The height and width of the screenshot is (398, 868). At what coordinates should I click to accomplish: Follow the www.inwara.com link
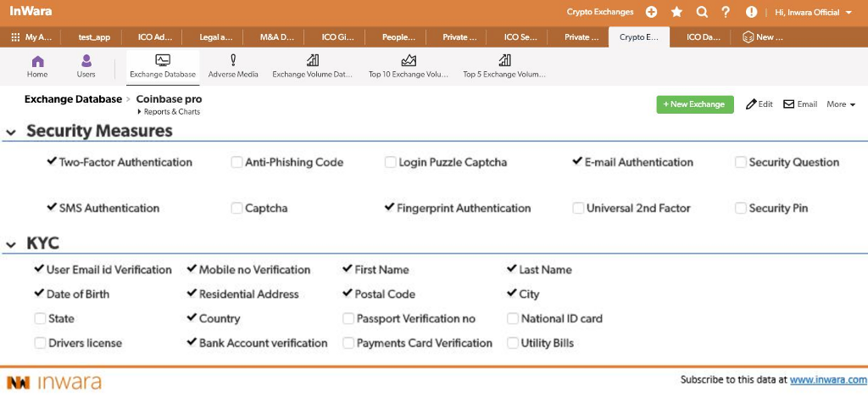[x=828, y=380]
